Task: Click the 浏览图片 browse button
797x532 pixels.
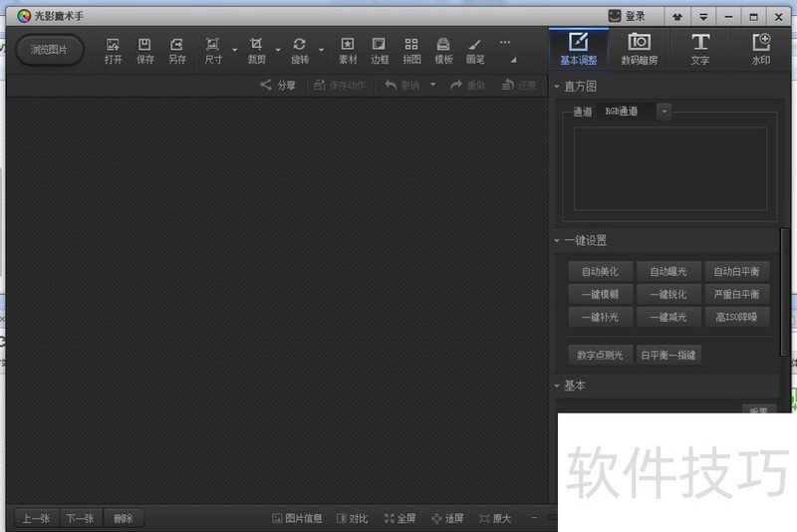Action: point(49,49)
